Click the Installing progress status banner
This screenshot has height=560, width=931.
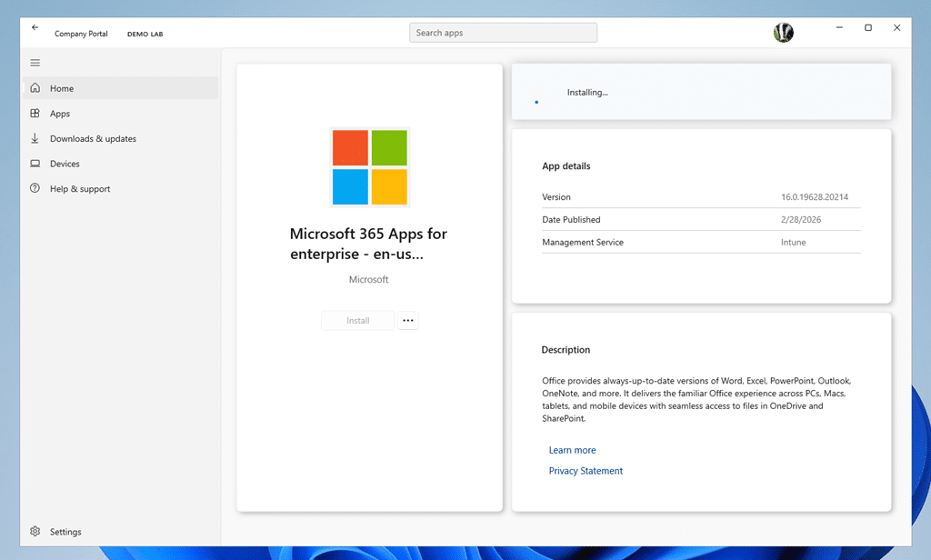point(701,92)
